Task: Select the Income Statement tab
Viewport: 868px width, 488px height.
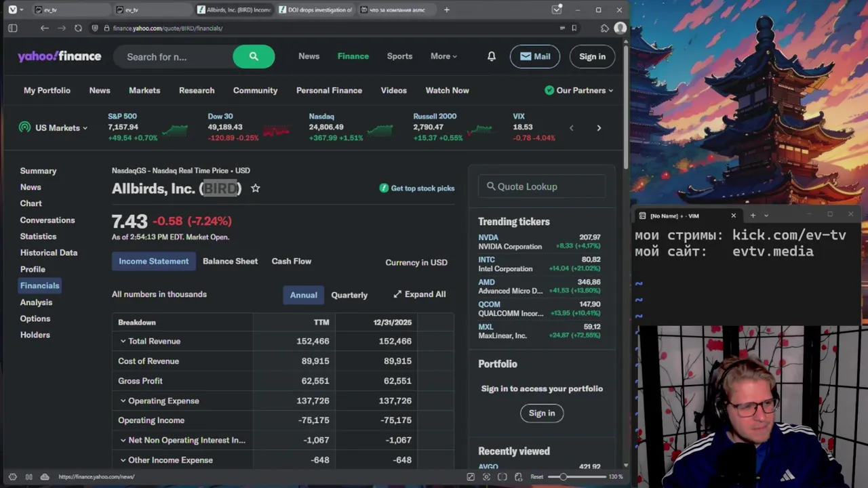Action: click(154, 261)
